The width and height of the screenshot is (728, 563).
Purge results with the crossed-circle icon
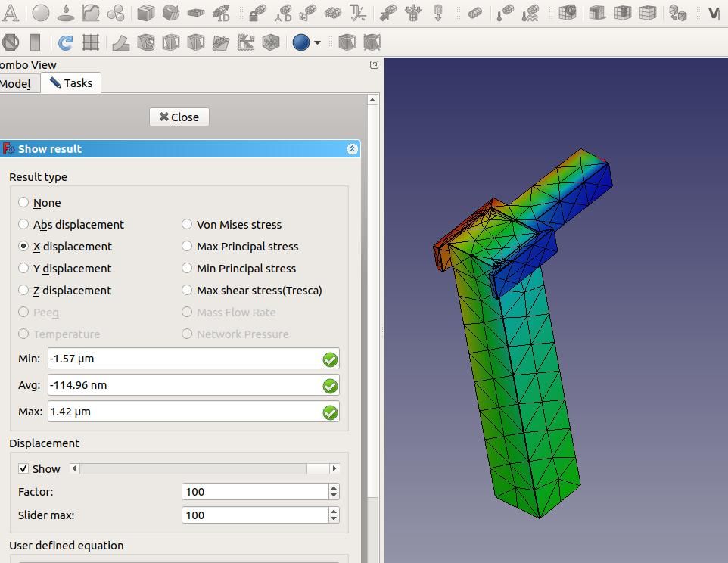[10, 42]
